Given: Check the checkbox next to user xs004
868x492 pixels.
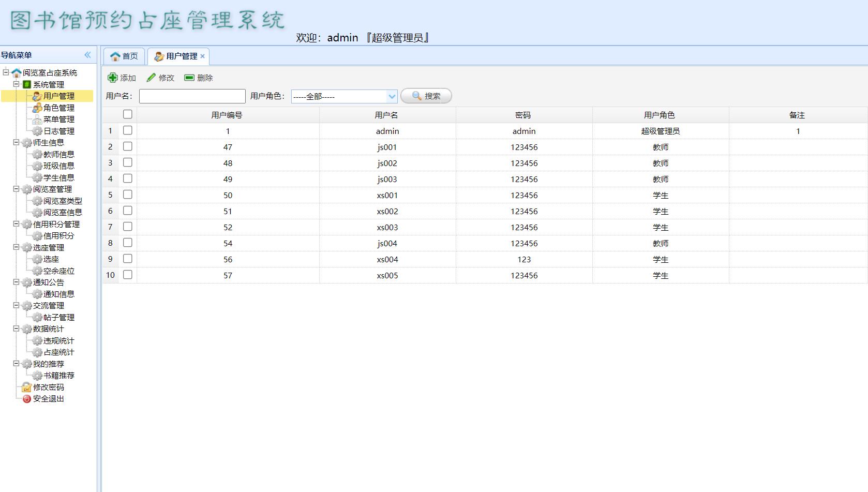Looking at the screenshot, I should 127,259.
